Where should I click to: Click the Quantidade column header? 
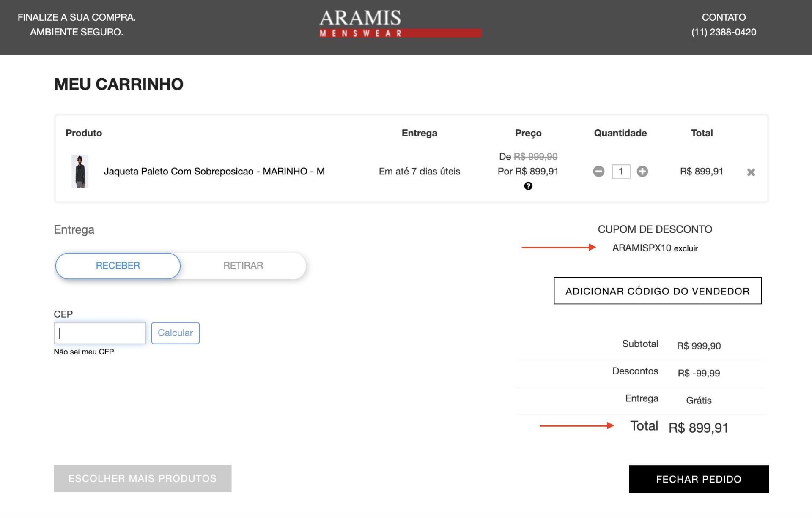[x=620, y=133]
